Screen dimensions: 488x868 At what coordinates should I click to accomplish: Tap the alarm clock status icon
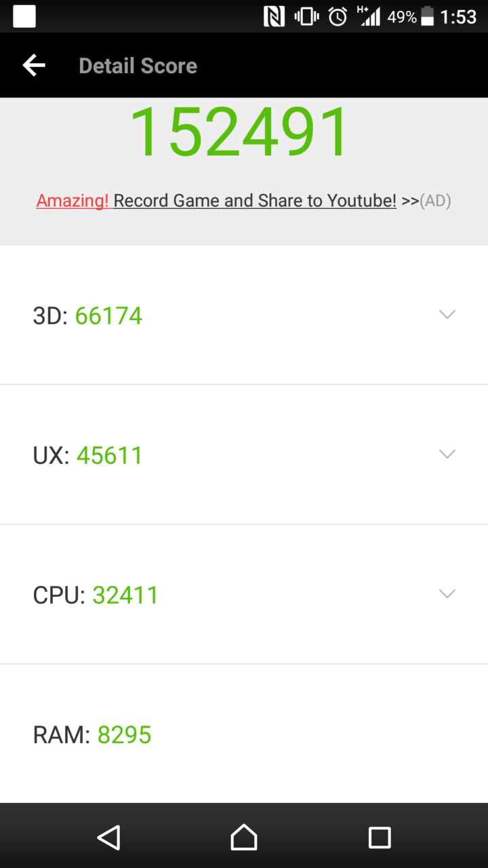click(x=338, y=17)
